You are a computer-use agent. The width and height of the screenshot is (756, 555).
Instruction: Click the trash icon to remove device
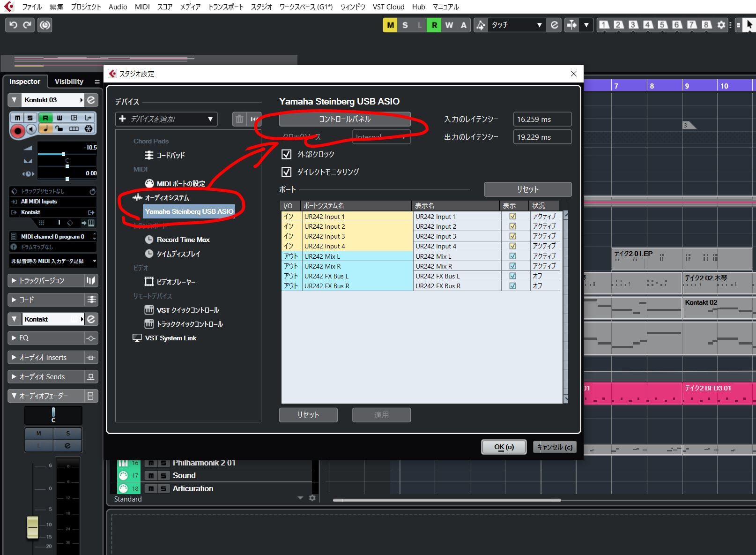point(239,119)
